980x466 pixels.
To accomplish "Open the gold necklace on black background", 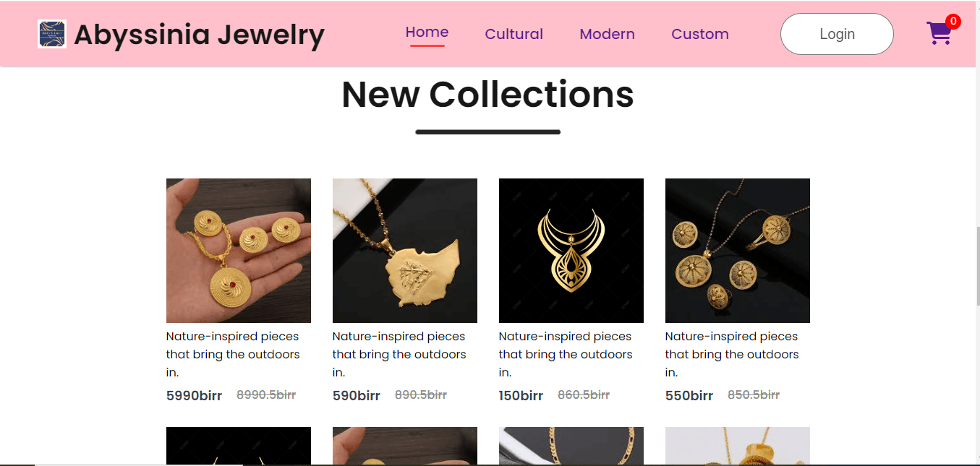I will point(571,251).
